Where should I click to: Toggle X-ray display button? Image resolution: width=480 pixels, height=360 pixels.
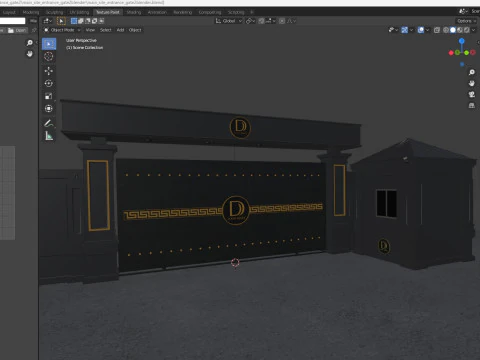click(437, 30)
